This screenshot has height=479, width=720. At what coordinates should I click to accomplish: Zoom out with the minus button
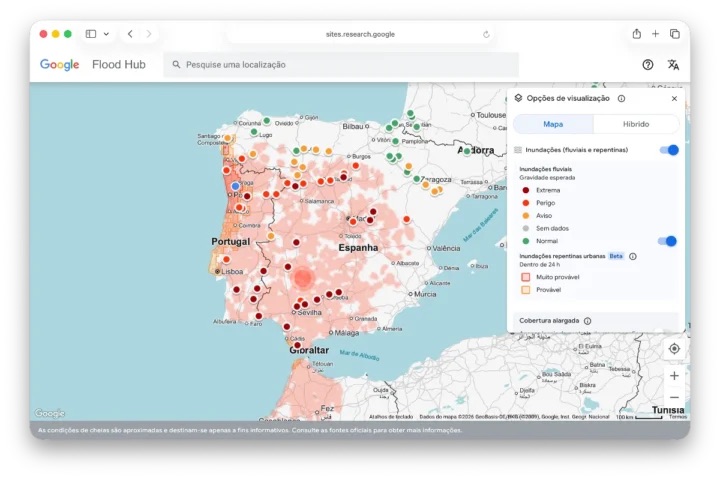click(674, 397)
